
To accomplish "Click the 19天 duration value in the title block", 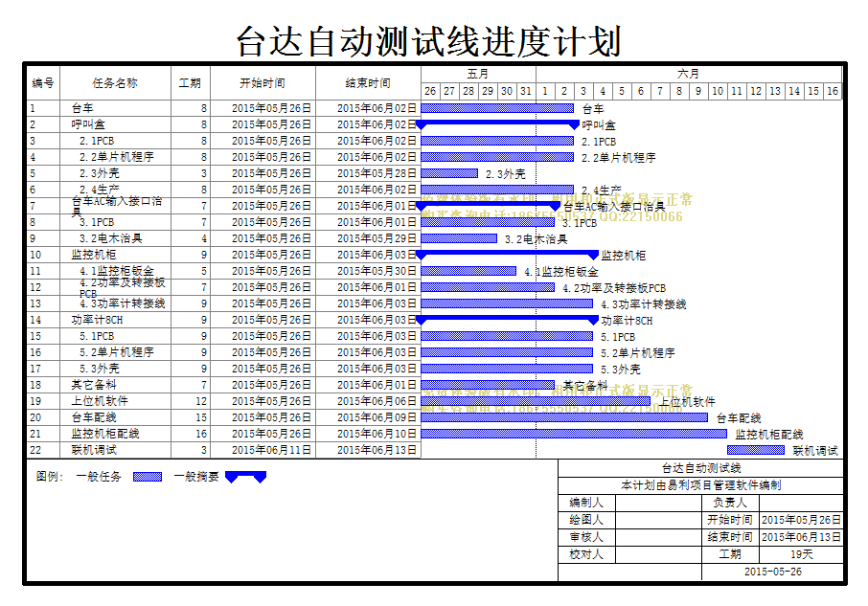I will pos(802,554).
